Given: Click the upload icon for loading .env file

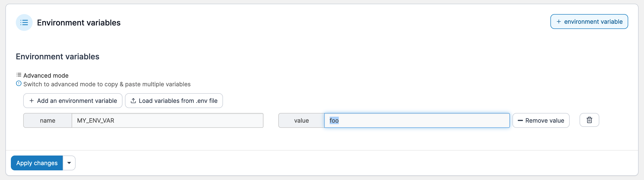Looking at the screenshot, I should [133, 101].
